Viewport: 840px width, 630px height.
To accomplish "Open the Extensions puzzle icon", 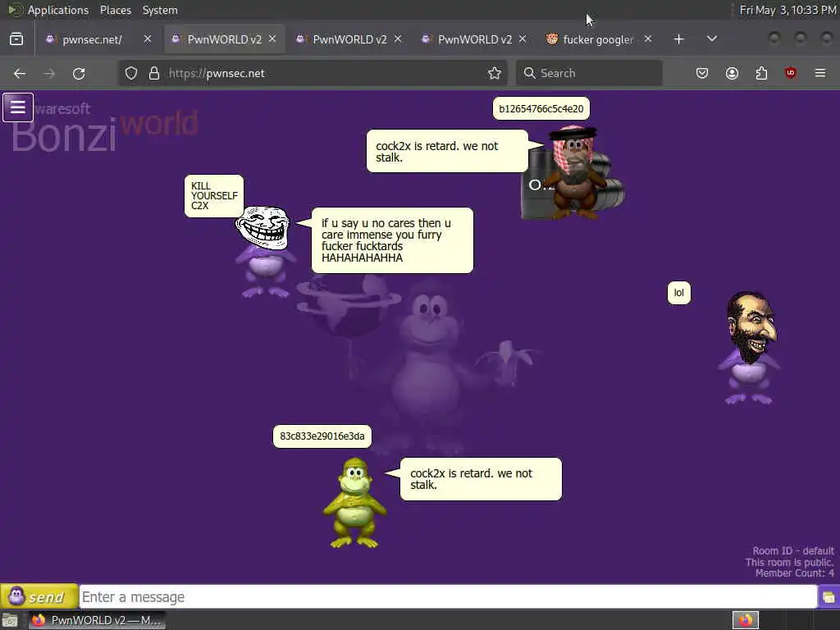I will (761, 73).
